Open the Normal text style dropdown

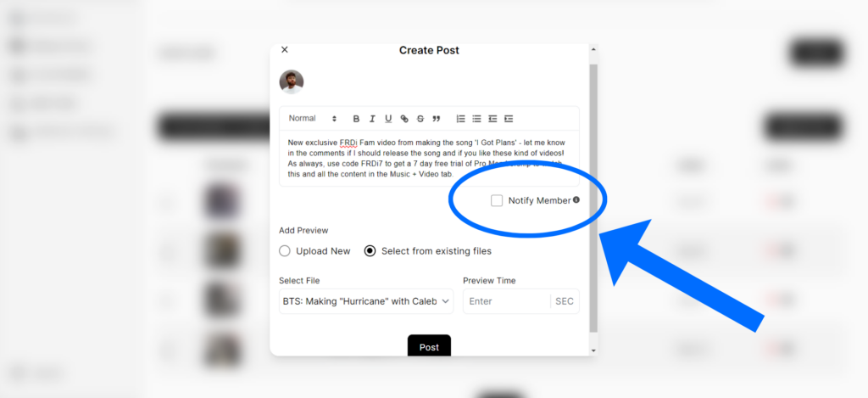313,119
